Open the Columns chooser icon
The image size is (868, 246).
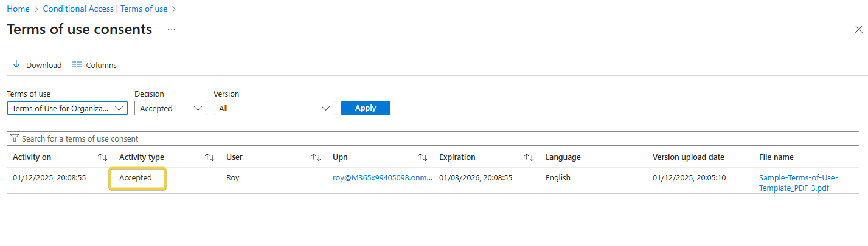click(77, 64)
